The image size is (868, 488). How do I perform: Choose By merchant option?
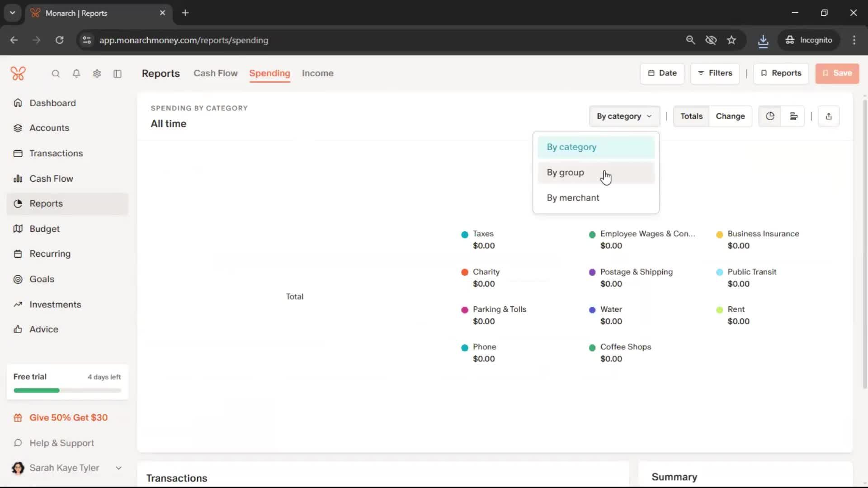pyautogui.click(x=573, y=198)
